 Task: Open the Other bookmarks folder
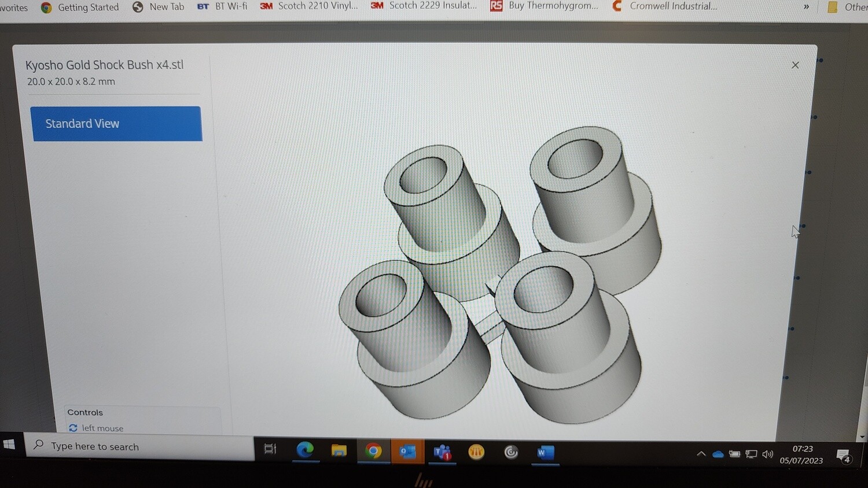pyautogui.click(x=848, y=7)
